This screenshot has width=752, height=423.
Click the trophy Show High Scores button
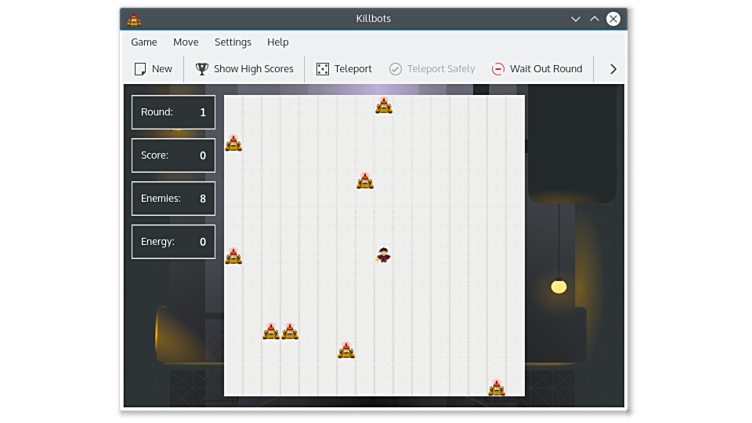click(244, 69)
